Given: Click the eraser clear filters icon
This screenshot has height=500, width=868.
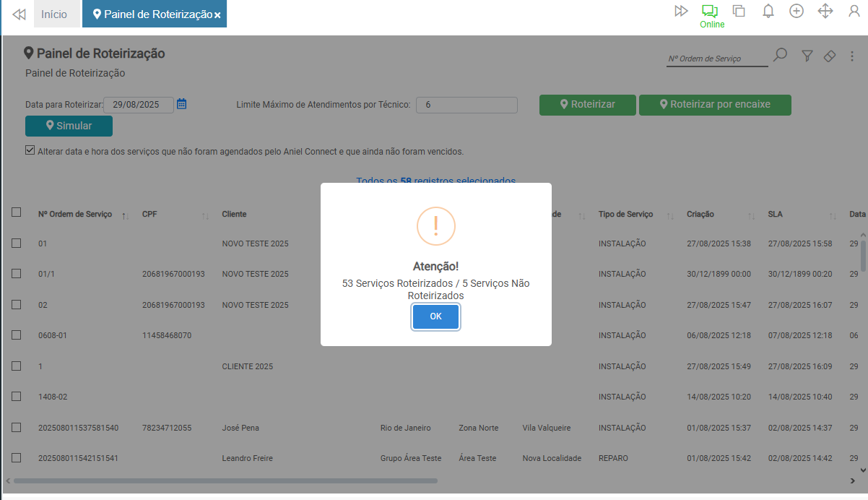Looking at the screenshot, I should point(830,56).
